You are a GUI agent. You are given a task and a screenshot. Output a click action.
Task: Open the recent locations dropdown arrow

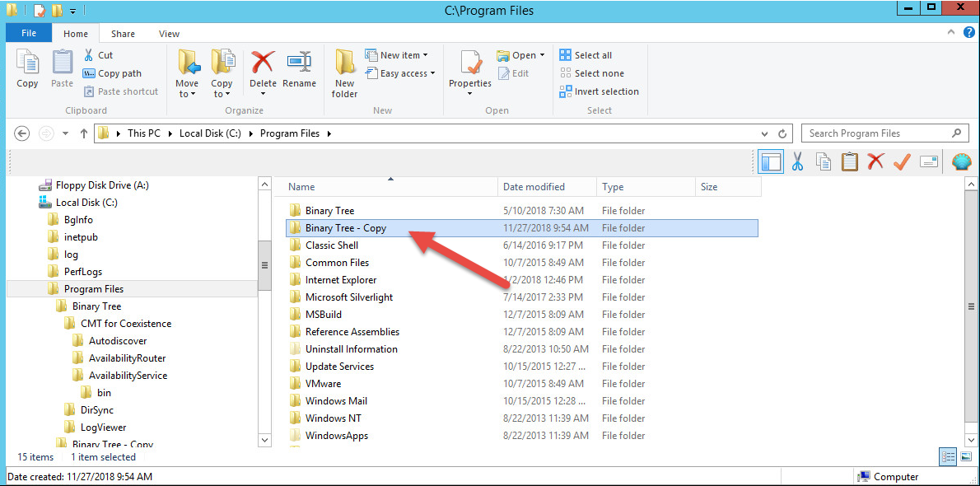66,133
